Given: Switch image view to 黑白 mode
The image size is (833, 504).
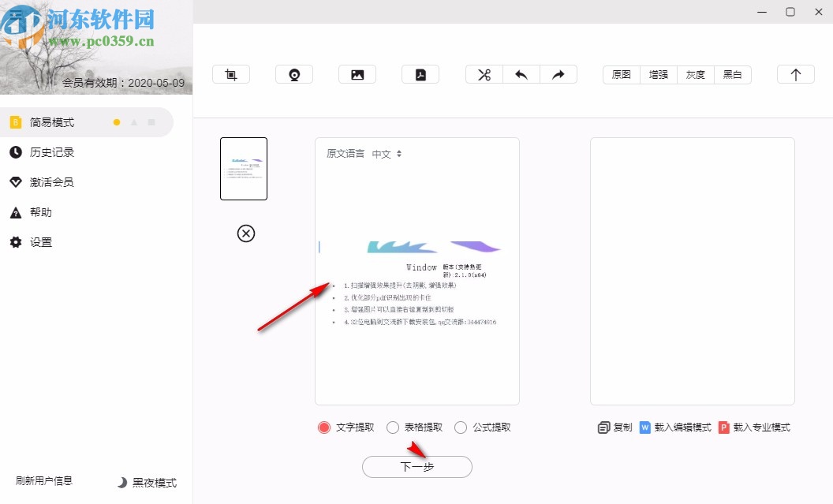Looking at the screenshot, I should pyautogui.click(x=733, y=74).
